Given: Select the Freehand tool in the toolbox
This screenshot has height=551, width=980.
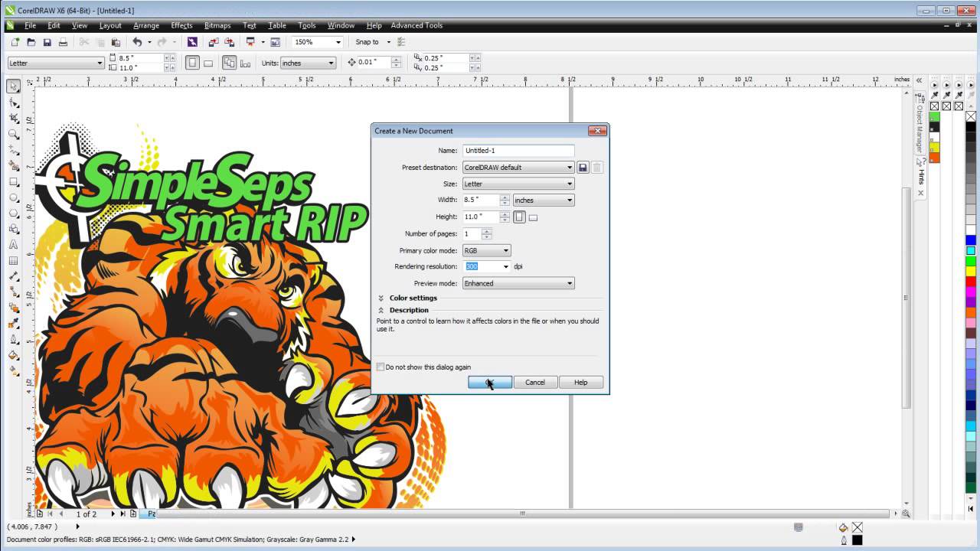Looking at the screenshot, I should coord(14,150).
